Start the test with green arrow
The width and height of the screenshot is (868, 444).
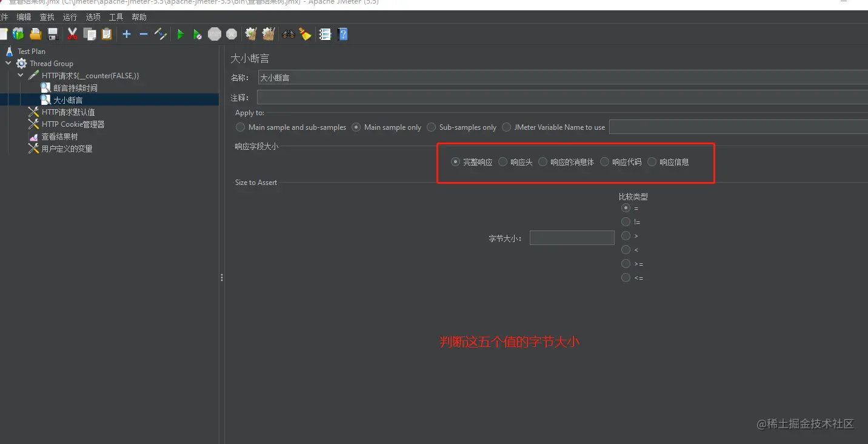(x=181, y=35)
